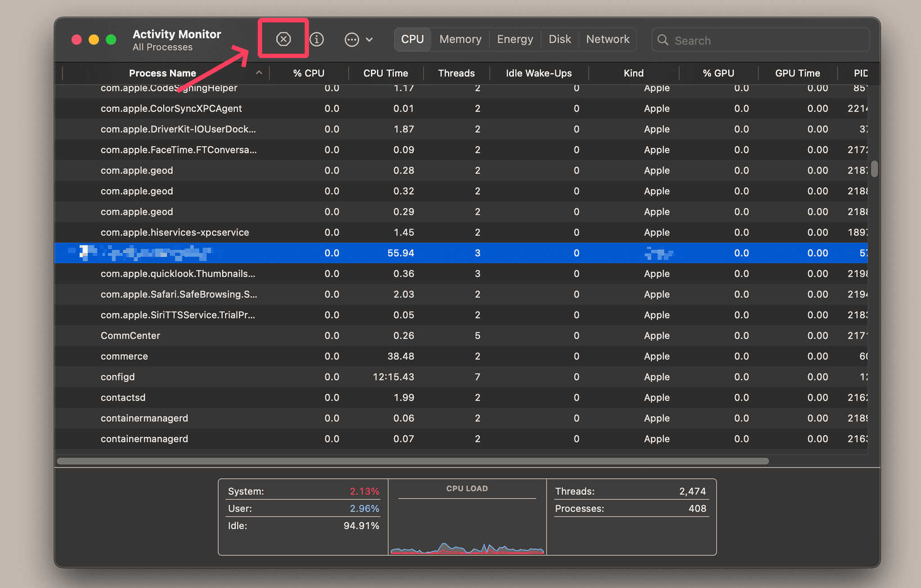The height and width of the screenshot is (588, 921).
Task: Switch to the Disk tab
Action: pos(559,39)
